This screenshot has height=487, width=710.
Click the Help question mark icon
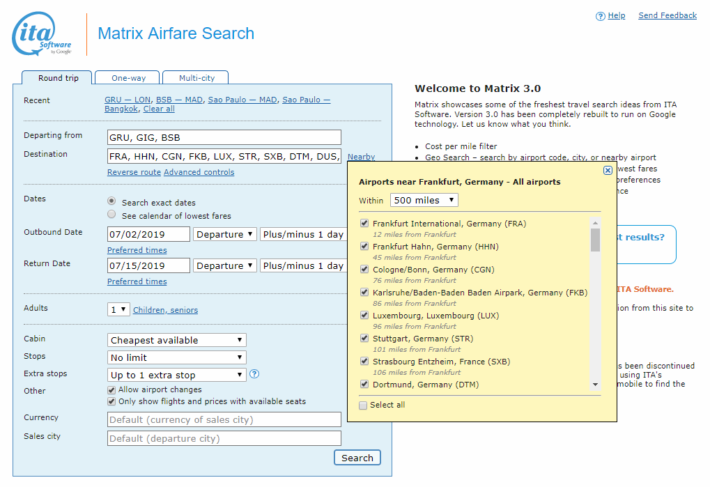pos(600,16)
